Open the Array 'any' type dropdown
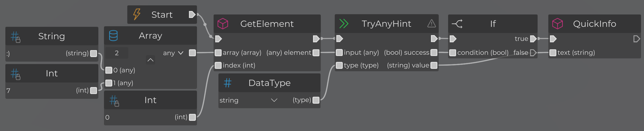The image size is (644, 131). pyautogui.click(x=173, y=53)
